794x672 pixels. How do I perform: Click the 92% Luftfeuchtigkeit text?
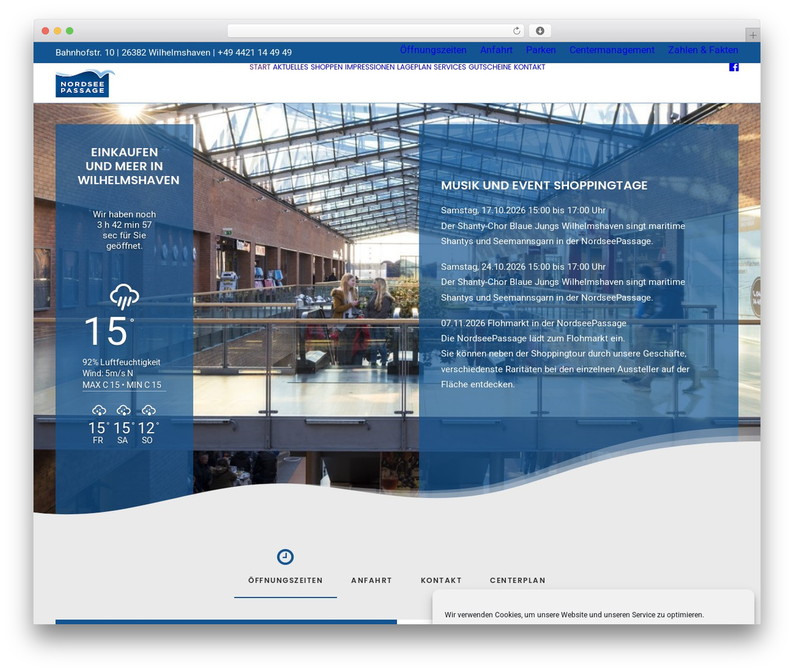pos(122,363)
